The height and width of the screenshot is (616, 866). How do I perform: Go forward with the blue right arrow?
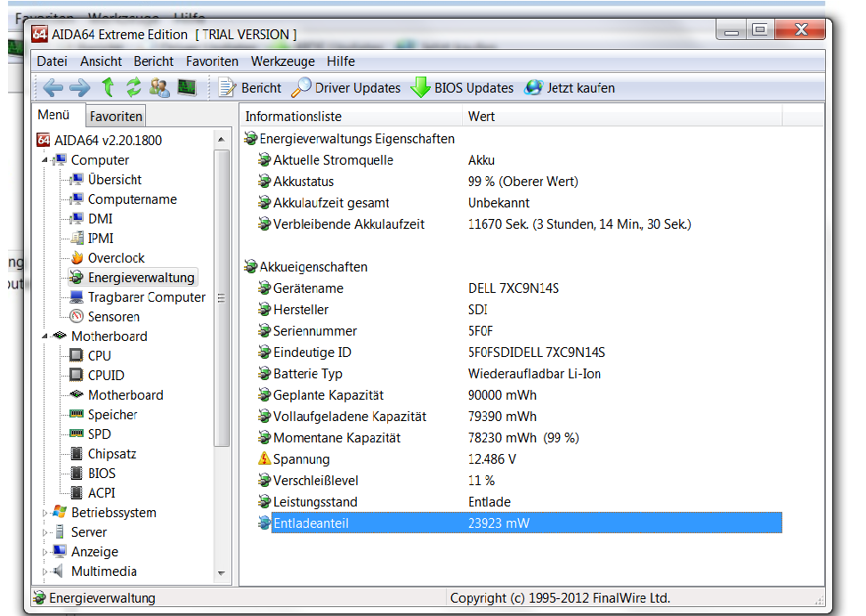[80, 87]
